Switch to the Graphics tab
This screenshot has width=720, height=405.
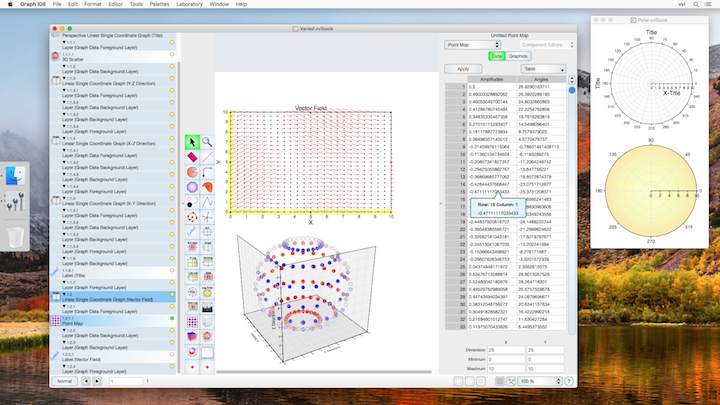click(x=518, y=56)
